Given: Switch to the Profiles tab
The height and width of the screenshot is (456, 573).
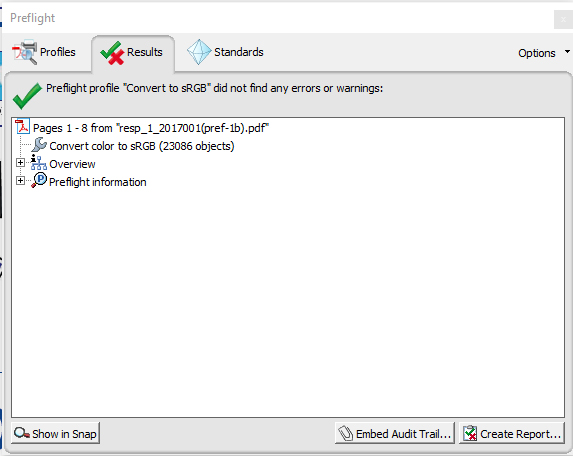Looking at the screenshot, I should (43, 53).
